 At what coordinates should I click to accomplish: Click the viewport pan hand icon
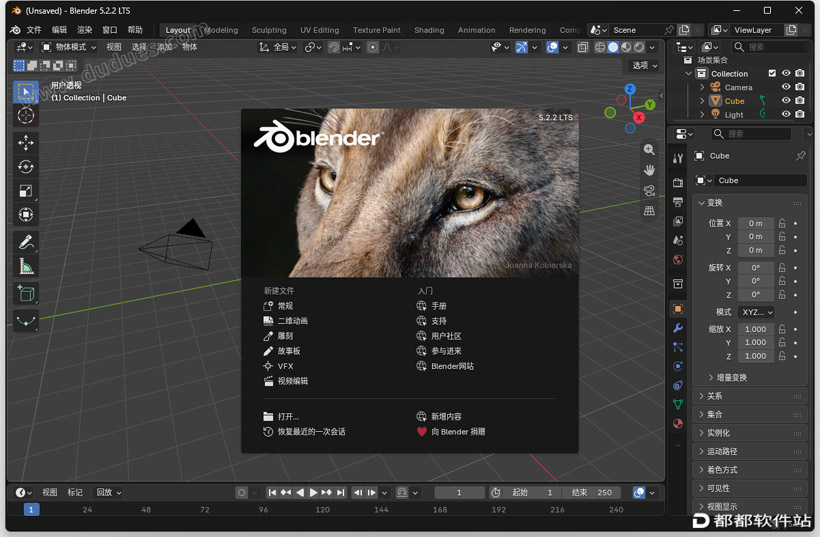(649, 170)
